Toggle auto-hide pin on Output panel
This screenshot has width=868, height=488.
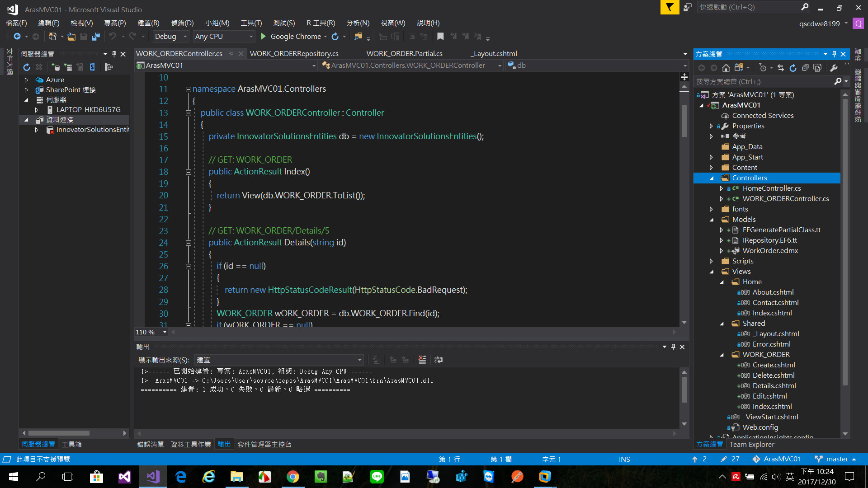pyautogui.click(x=673, y=347)
